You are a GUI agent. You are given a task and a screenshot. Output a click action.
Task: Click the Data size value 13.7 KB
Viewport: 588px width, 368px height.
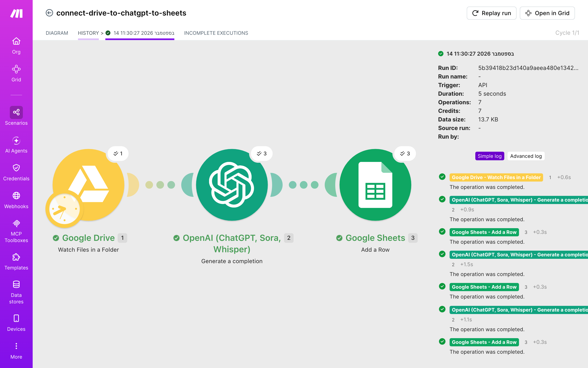pos(488,120)
